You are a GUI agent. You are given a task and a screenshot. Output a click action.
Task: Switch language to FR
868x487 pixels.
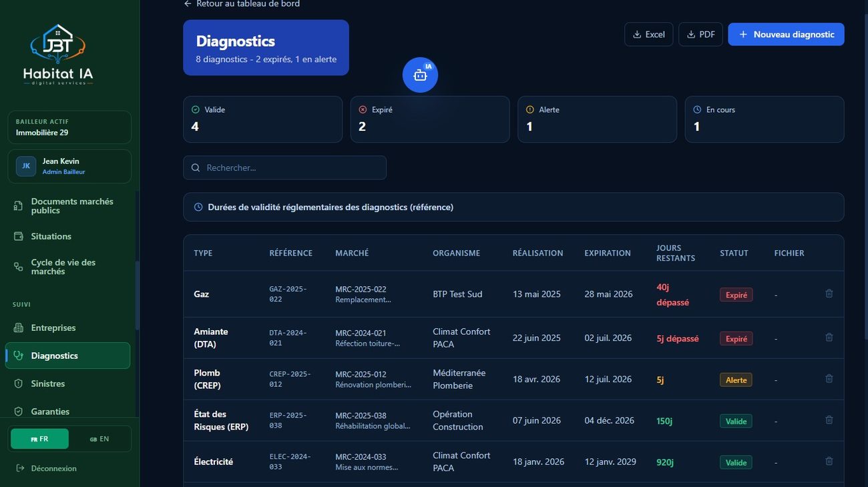coord(39,439)
